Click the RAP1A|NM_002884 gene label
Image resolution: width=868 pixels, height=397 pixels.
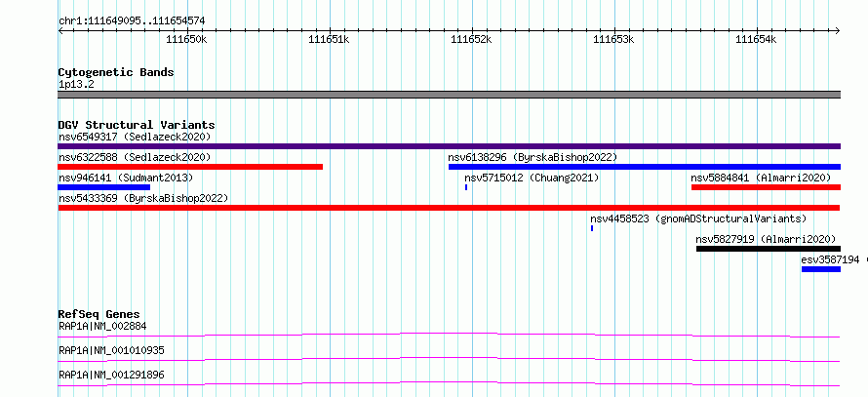102,326
